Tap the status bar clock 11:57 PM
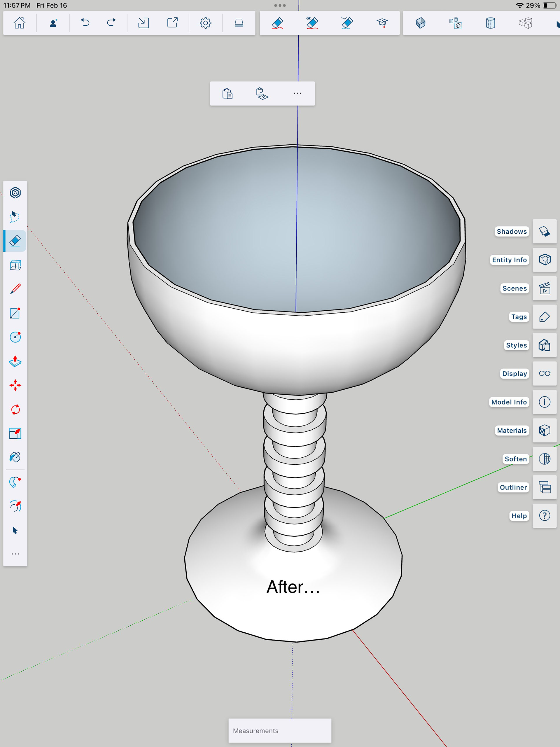The height and width of the screenshot is (747, 560). click(x=17, y=6)
